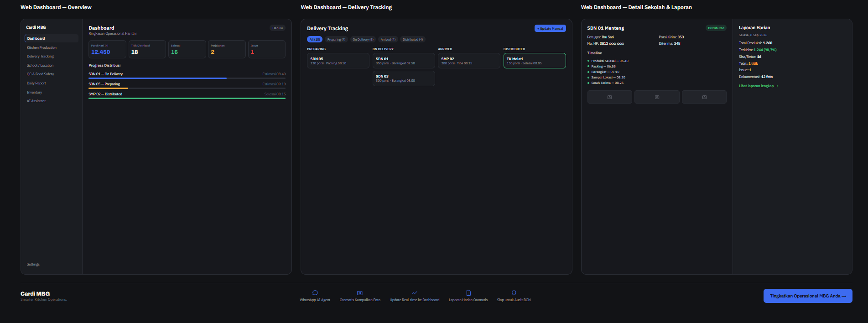Viewport: 868px width, 323px height.
Task: Click the Cardi MBG footer logo text
Action: [35, 294]
